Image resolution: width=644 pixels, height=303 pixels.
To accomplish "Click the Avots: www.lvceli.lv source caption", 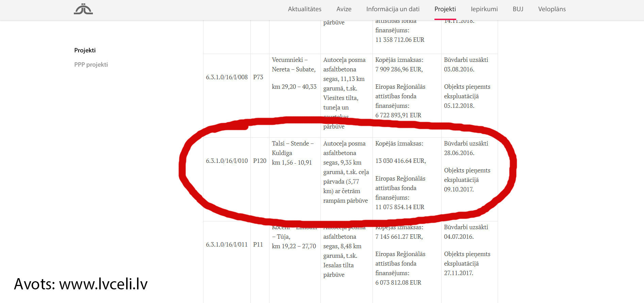I will pyautogui.click(x=81, y=284).
